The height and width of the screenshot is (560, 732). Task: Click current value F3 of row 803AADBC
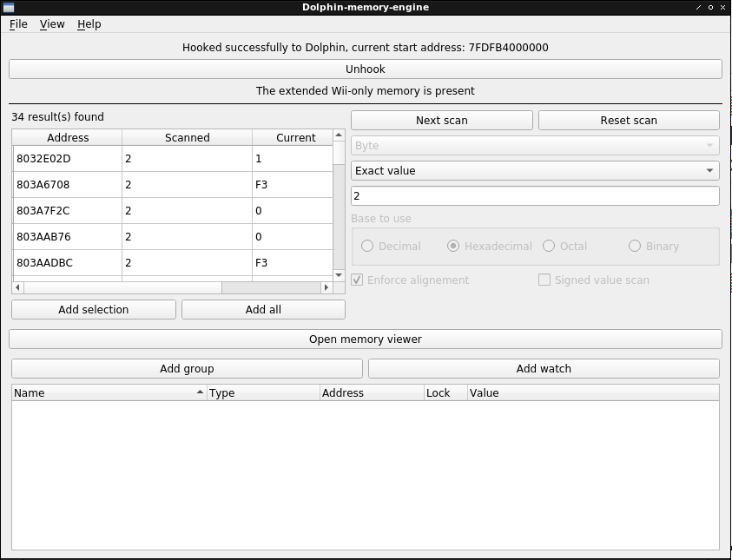pos(293,263)
